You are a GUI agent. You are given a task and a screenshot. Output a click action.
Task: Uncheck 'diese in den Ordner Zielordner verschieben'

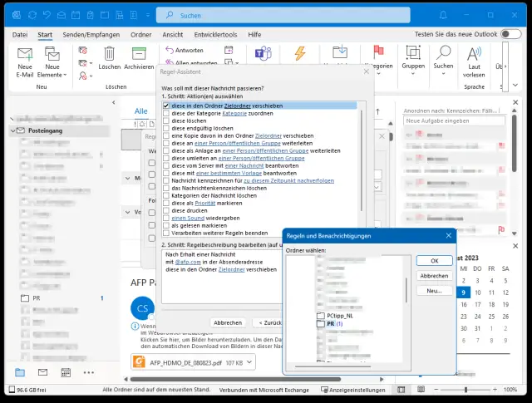(167, 106)
